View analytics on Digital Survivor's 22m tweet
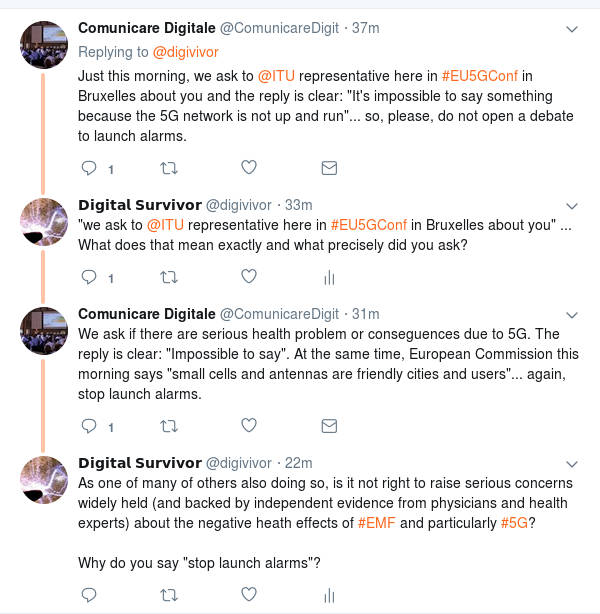 pos(328,595)
